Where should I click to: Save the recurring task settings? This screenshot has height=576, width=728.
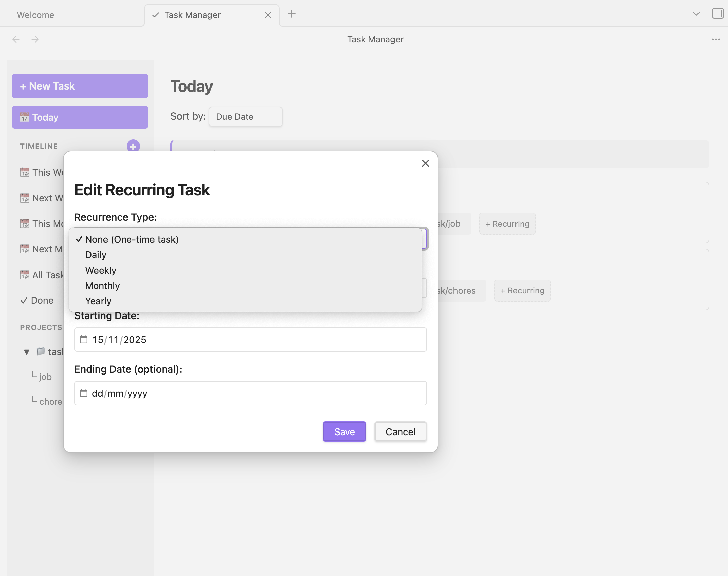[x=344, y=431]
